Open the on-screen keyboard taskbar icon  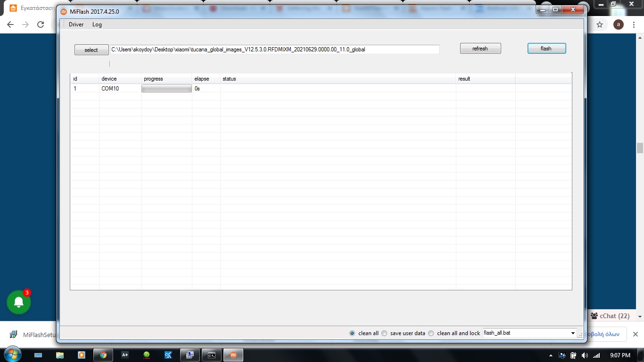(38, 355)
